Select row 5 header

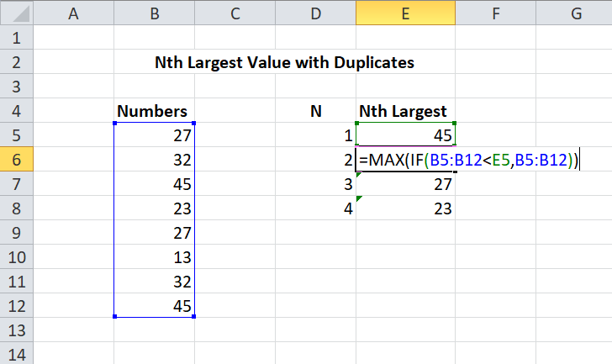[x=17, y=135]
